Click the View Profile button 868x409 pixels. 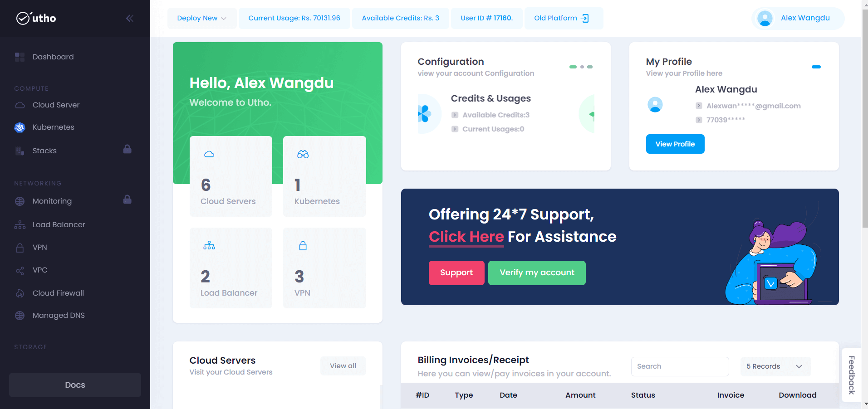pos(675,144)
